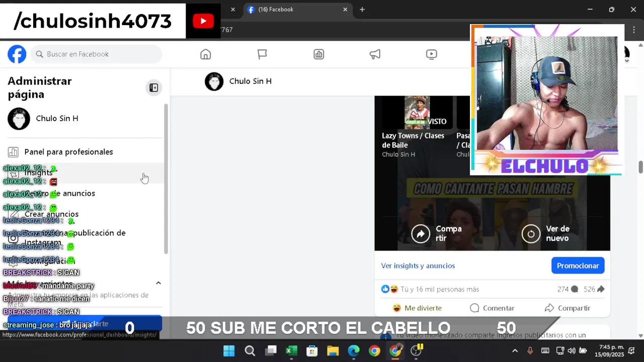Open Insights in the sidebar menu

tap(85, 172)
